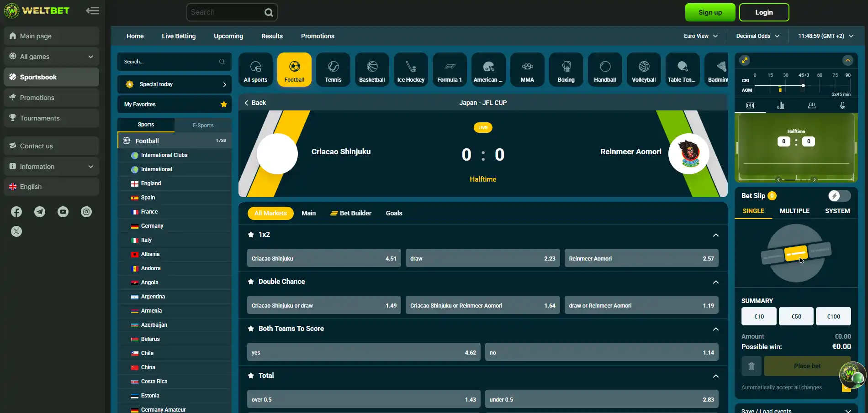Click the magnifier icon in top search box

(x=269, y=12)
